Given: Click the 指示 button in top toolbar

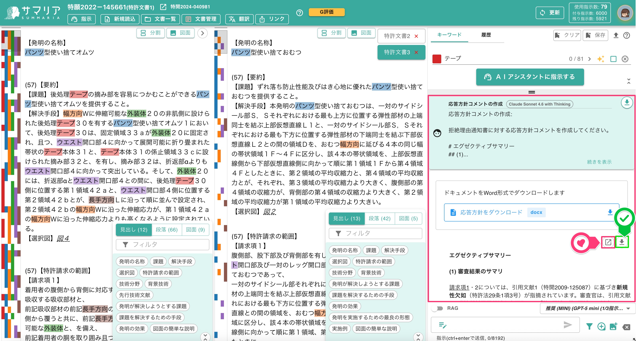Looking at the screenshot, I should (x=81, y=19).
